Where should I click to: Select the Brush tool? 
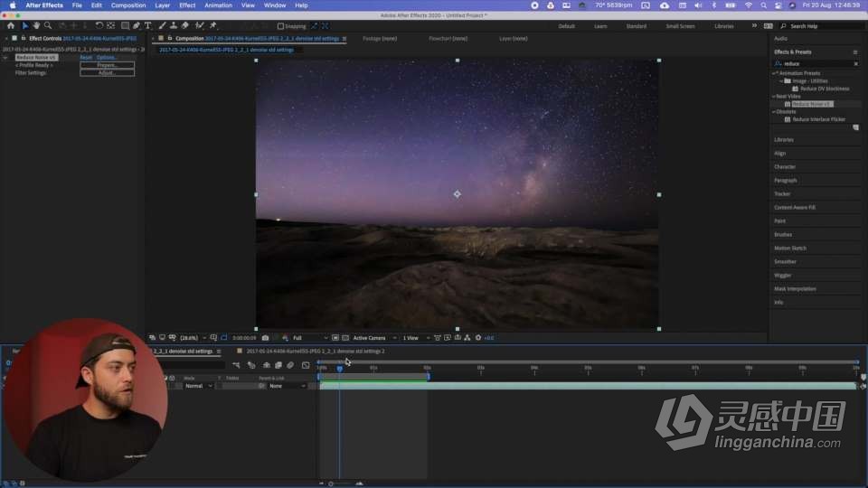pyautogui.click(x=162, y=26)
